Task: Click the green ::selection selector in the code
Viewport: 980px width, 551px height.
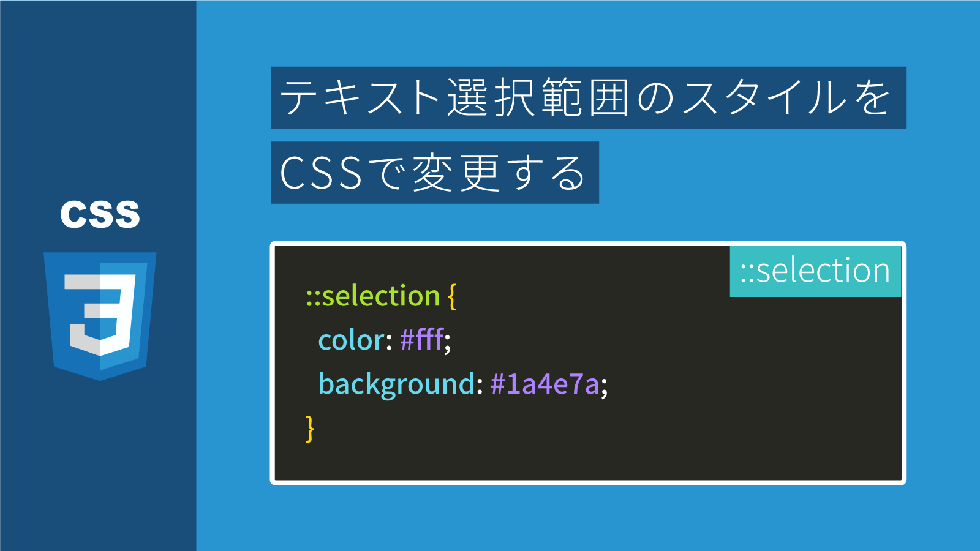Action: [x=373, y=296]
